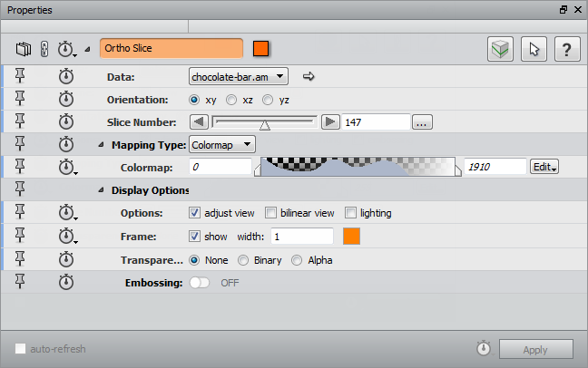
Task: Click the stopwatch on Colormap row
Action: [x=67, y=167]
